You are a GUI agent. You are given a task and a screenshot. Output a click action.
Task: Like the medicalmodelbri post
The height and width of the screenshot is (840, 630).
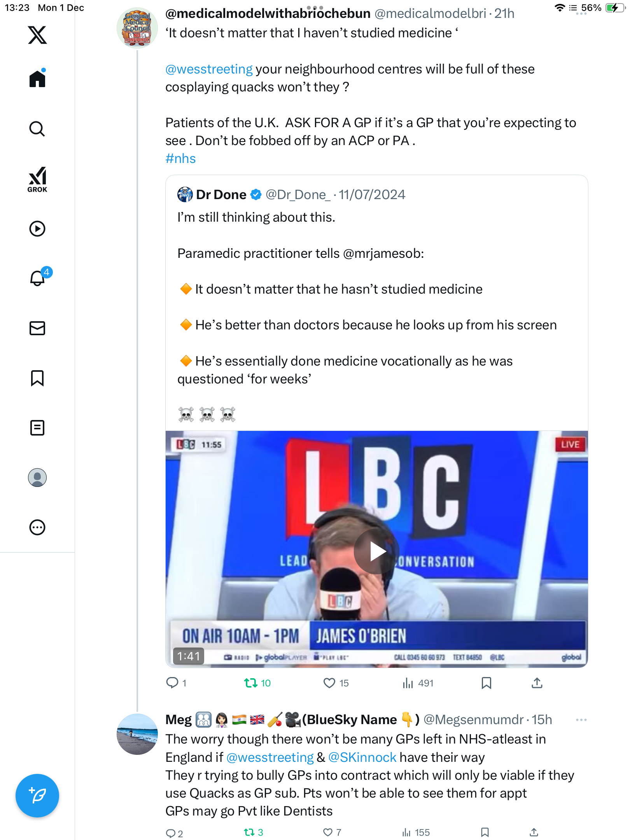(329, 683)
